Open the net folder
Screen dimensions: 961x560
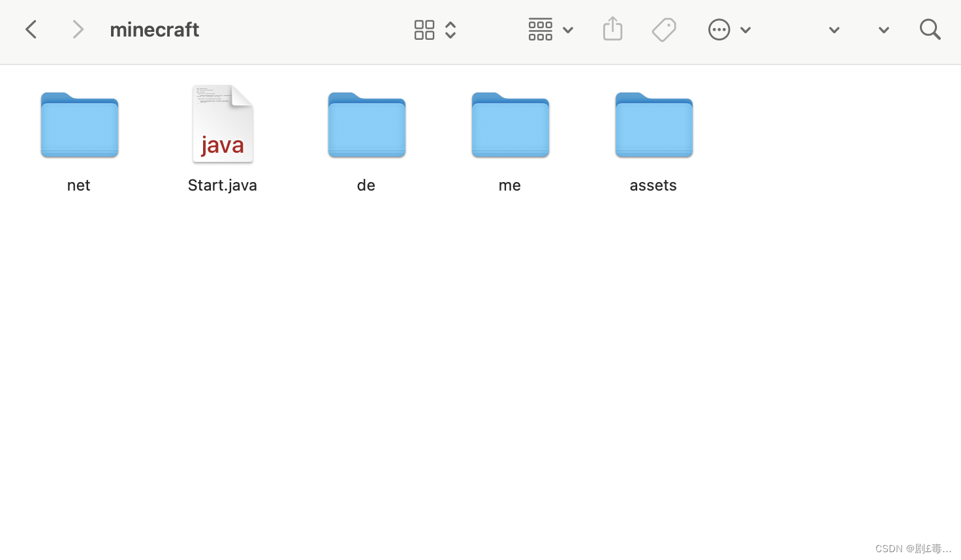point(79,125)
